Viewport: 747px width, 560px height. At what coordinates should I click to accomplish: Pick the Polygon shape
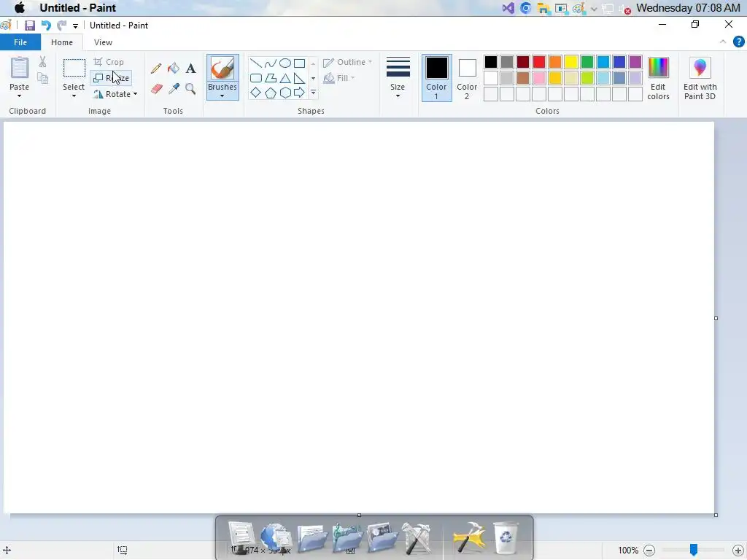tap(271, 78)
